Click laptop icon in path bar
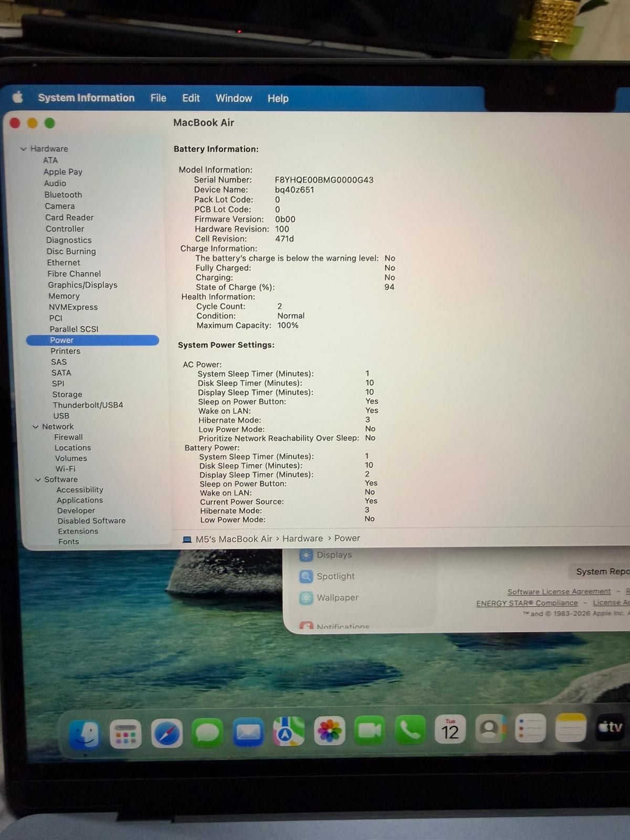Image resolution: width=630 pixels, height=840 pixels. coord(187,539)
